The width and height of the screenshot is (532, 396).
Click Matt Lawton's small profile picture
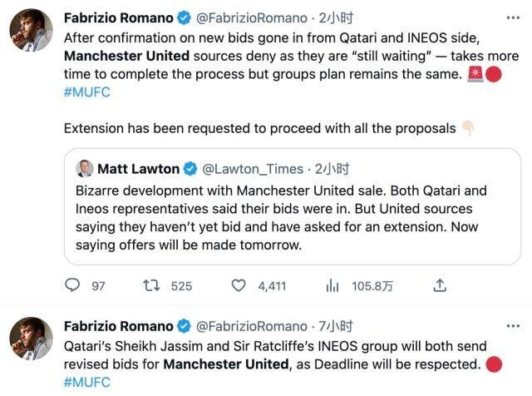click(x=85, y=168)
